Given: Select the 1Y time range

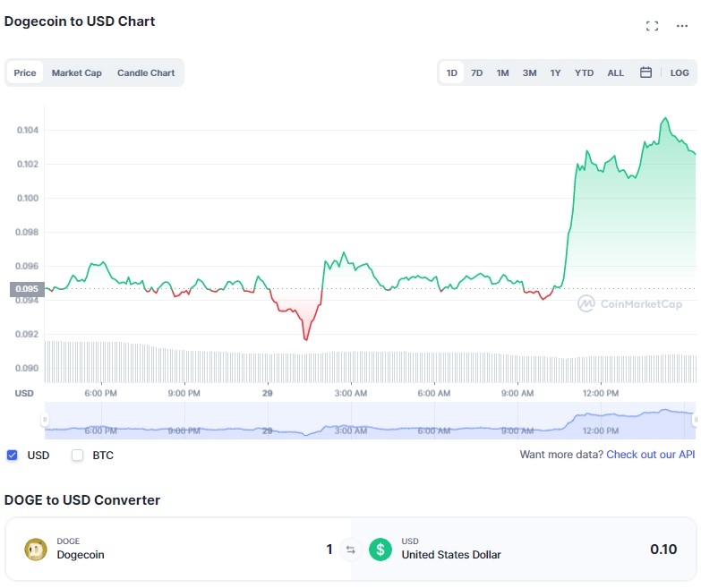Looking at the screenshot, I should [x=555, y=72].
